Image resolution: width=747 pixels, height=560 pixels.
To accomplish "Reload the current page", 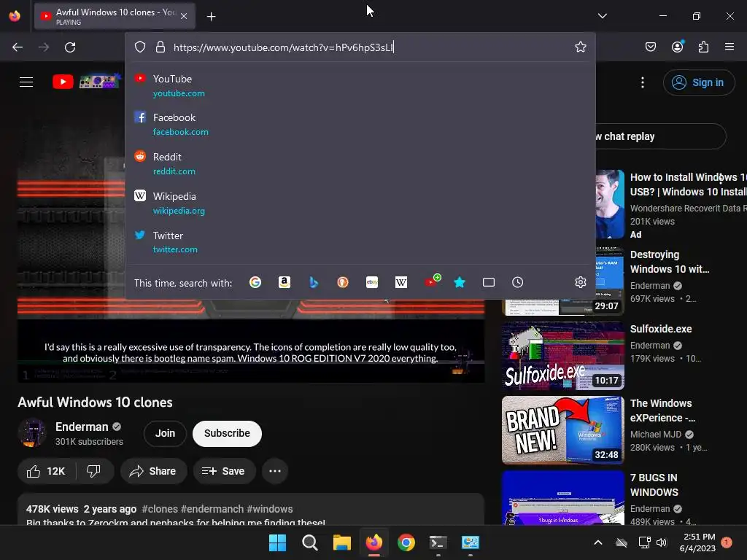I will (x=70, y=47).
